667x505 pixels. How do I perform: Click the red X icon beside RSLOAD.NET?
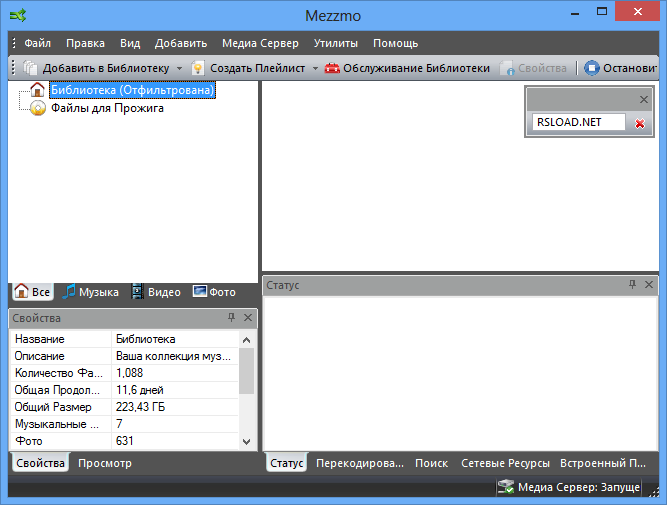click(640, 123)
